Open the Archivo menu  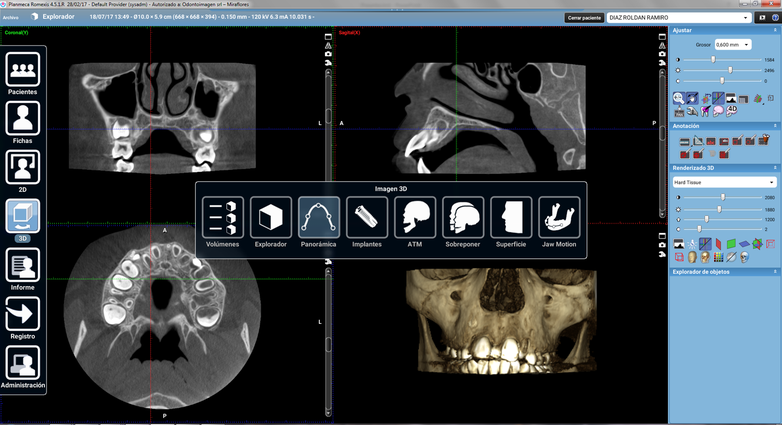(x=10, y=17)
